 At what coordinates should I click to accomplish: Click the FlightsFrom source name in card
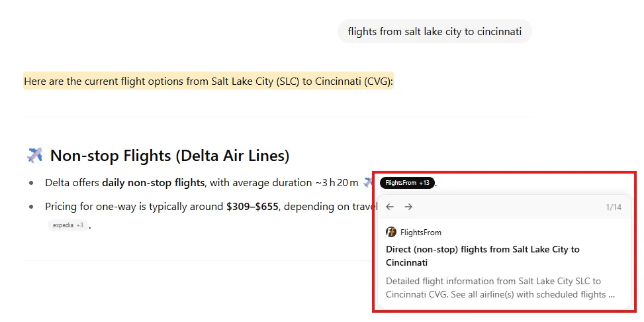(x=421, y=233)
